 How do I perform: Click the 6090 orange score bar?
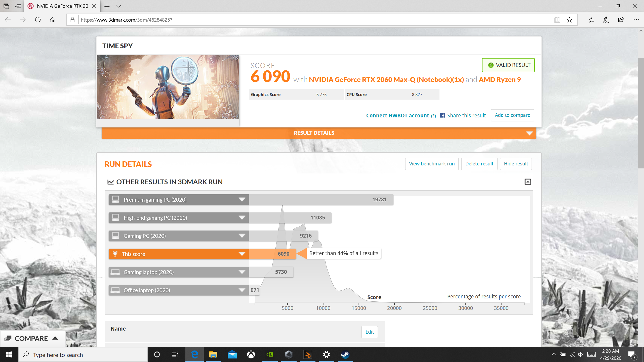tap(273, 254)
